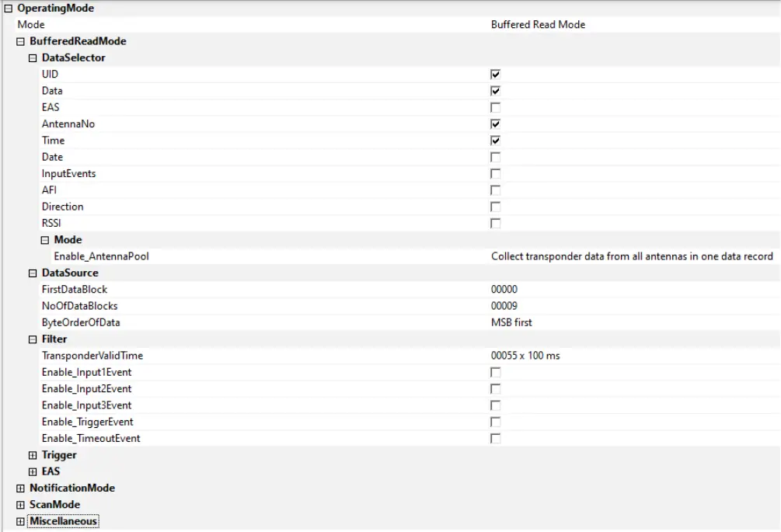Uncheck the AntennaNo checkbox
Viewport: 781px width, 532px height.
pyautogui.click(x=495, y=124)
